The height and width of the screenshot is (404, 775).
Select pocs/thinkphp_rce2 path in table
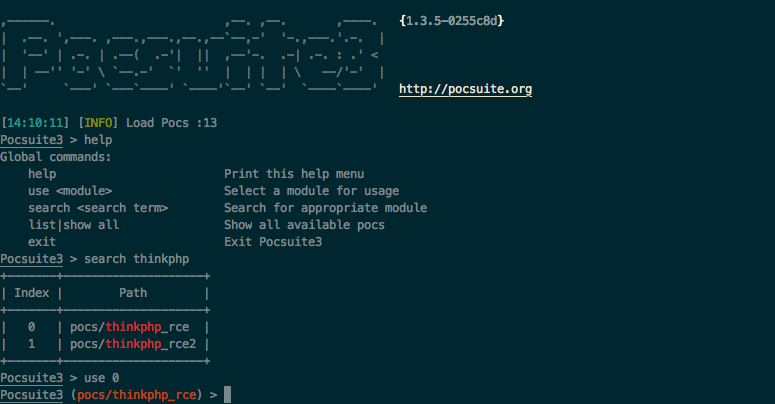point(133,344)
